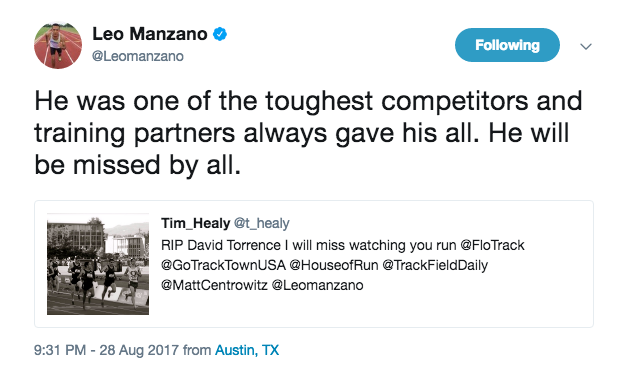
Task: Open the @TrackFieldDaily mention
Action: (x=435, y=265)
